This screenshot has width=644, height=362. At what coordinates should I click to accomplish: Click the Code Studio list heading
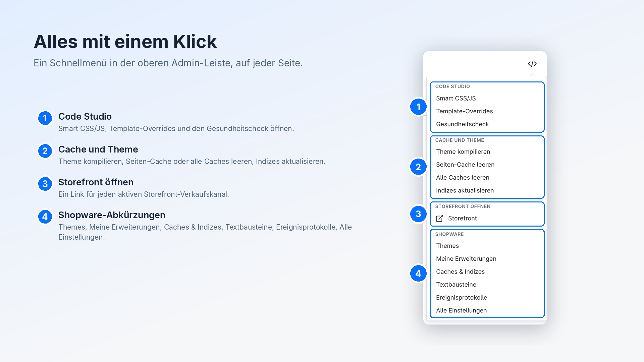point(85,117)
